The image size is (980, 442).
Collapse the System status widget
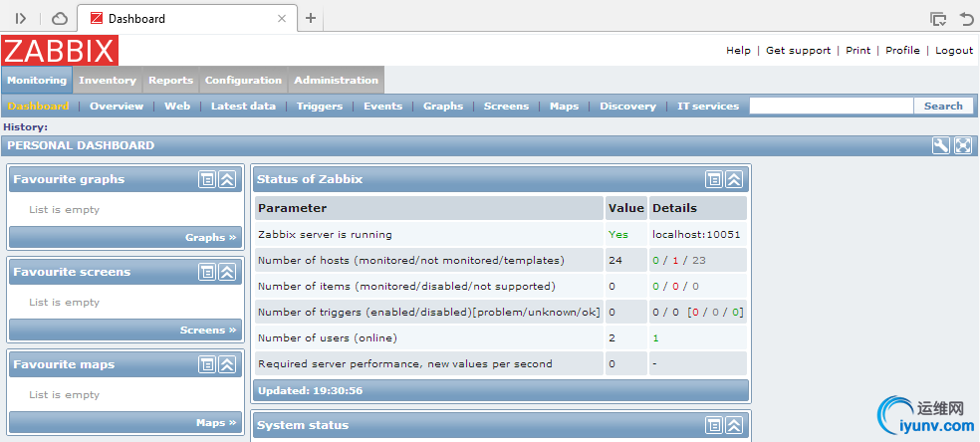pyautogui.click(x=734, y=426)
